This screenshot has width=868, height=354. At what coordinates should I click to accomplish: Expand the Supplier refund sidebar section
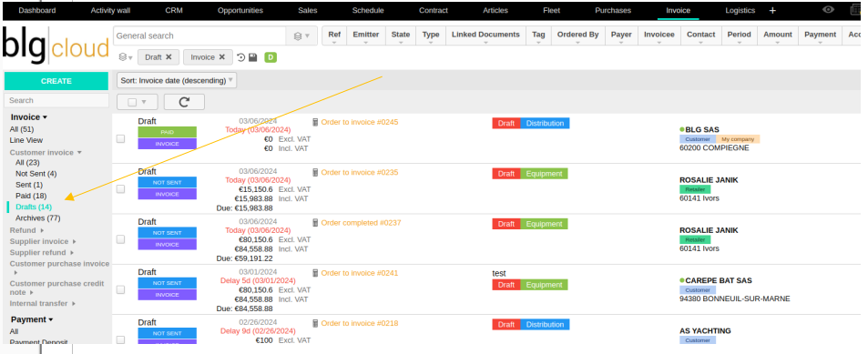tap(41, 252)
